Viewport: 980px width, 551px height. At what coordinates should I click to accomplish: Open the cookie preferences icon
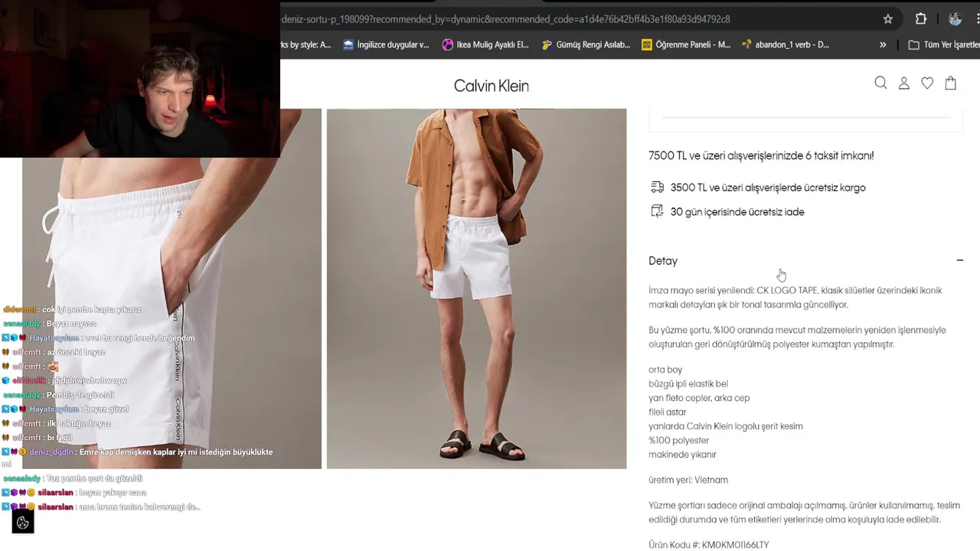click(x=23, y=523)
